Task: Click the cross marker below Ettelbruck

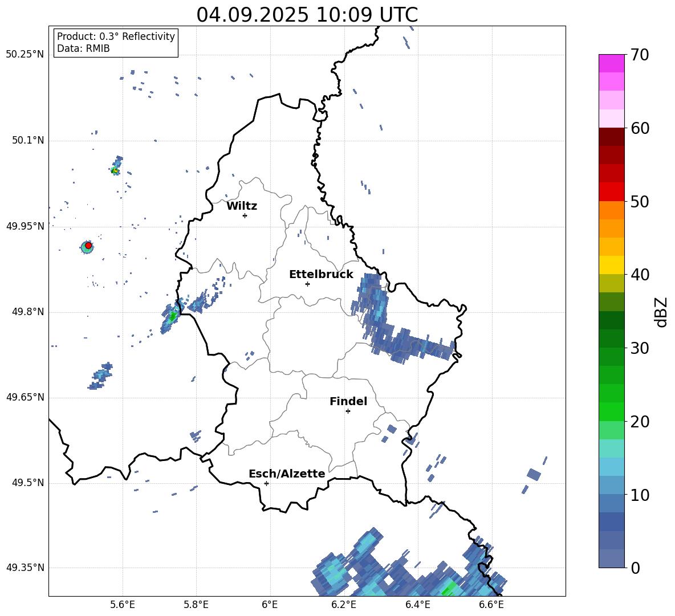Action: (307, 284)
